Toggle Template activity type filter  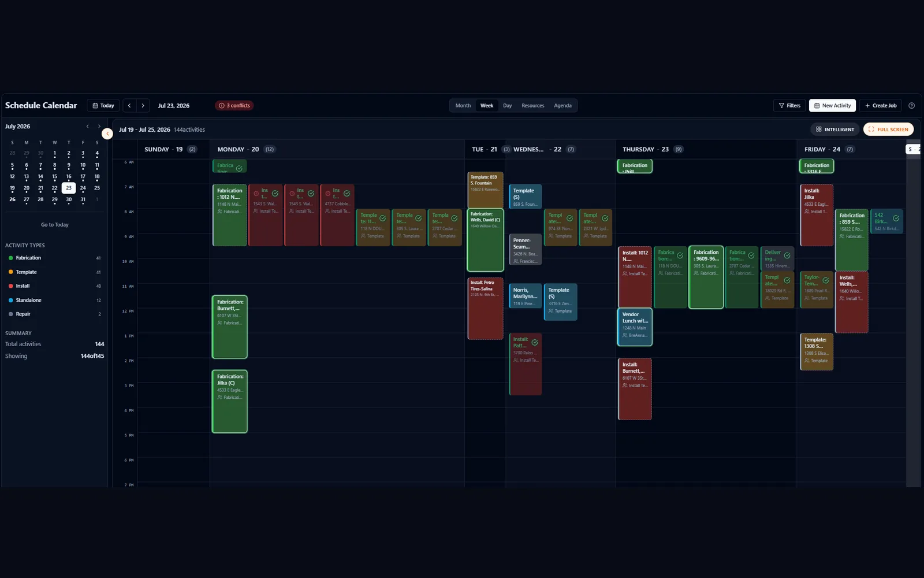point(55,272)
